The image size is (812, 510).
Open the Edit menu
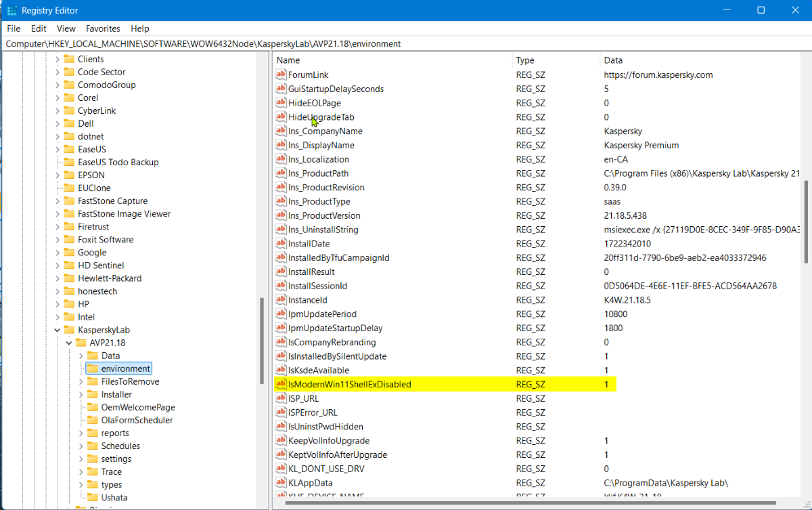point(39,28)
